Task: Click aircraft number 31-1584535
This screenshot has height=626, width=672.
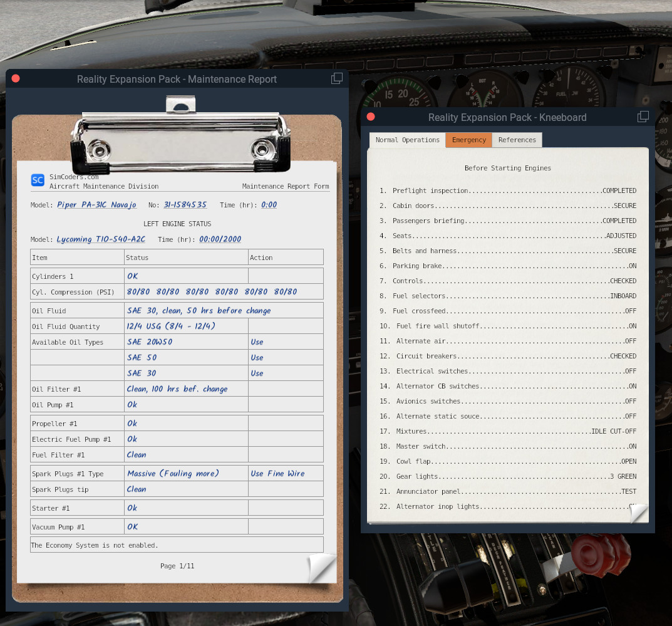Action: point(185,205)
